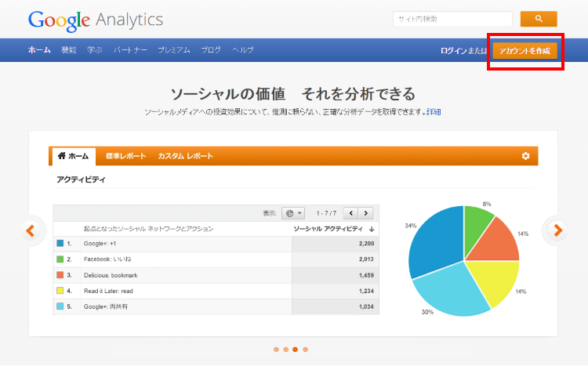Click the 1 - 7 / 7 page count
588x366 pixels.
coord(326,213)
